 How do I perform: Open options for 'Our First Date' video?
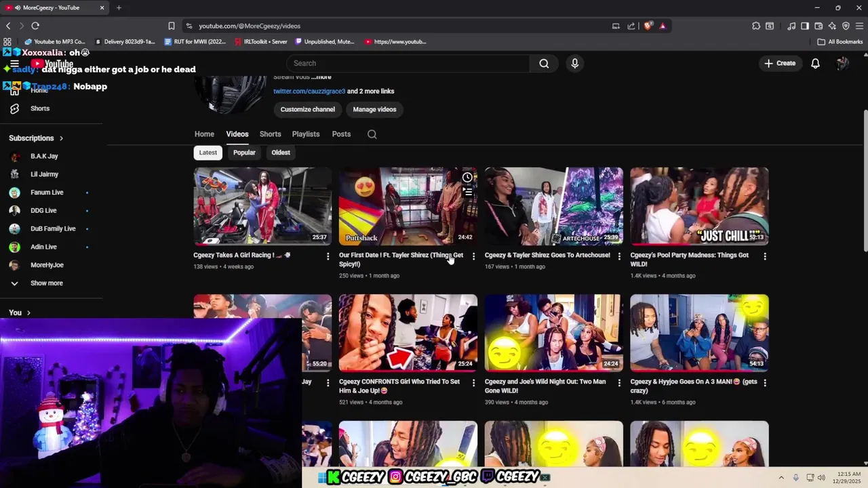[x=473, y=256]
